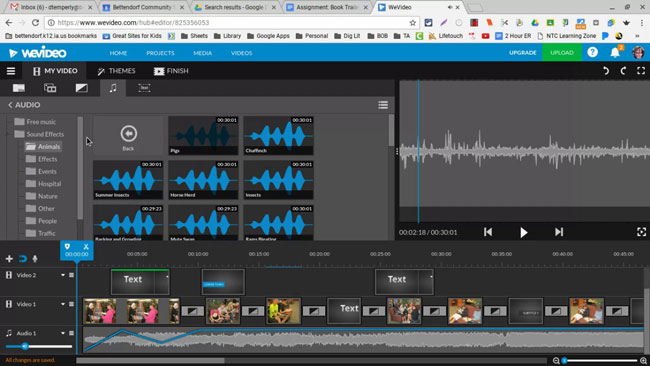Screen dimensions: 650x366
Task: Select the Chaffinch sound clip
Action: 278,136
